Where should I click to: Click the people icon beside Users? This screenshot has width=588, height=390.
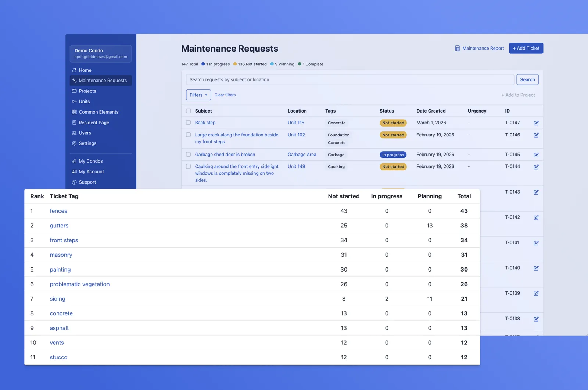[74, 133]
